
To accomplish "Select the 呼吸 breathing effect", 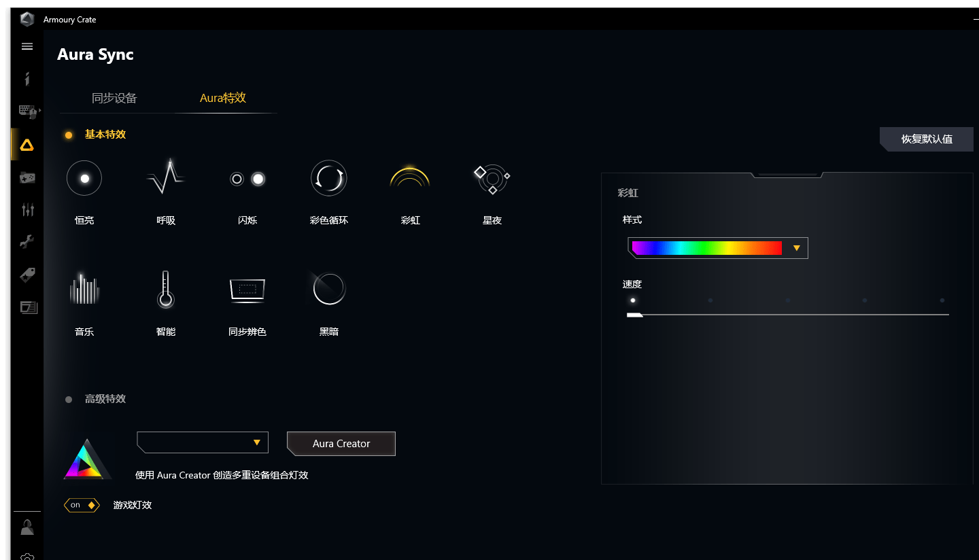I will 166,177.
